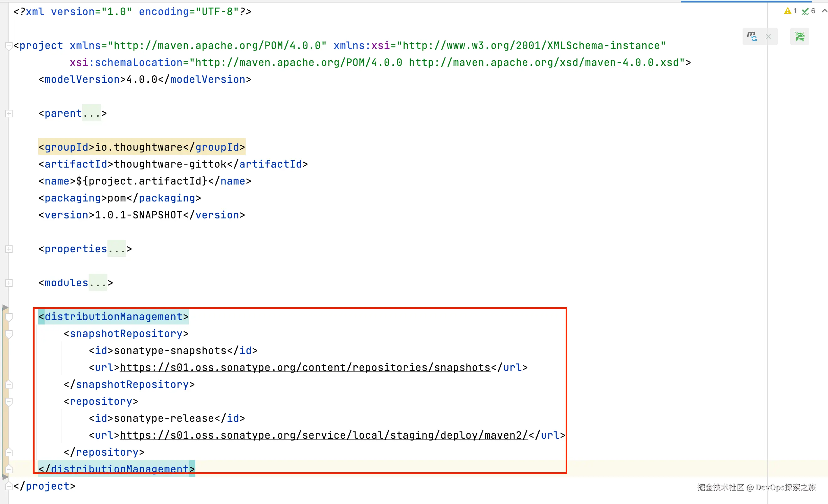Open the sonatype staging deploy maven2 URL
Viewport: 828px width, 504px height.
coord(324,436)
